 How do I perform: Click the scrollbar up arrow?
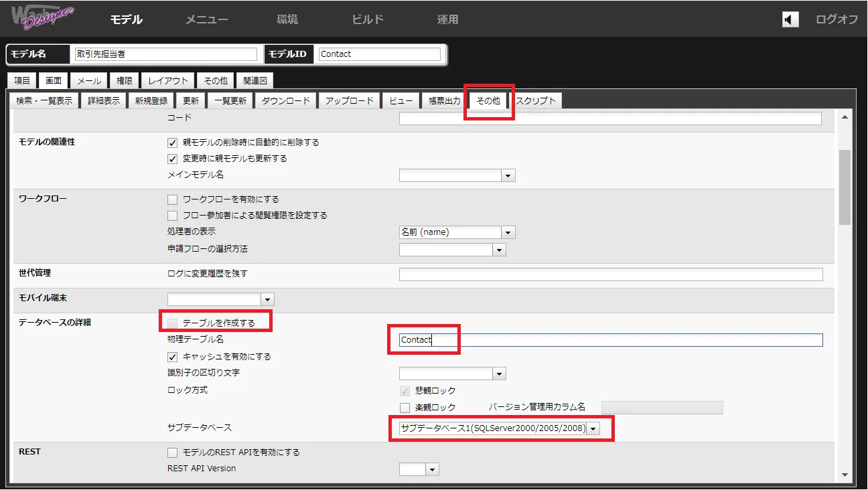pos(845,118)
